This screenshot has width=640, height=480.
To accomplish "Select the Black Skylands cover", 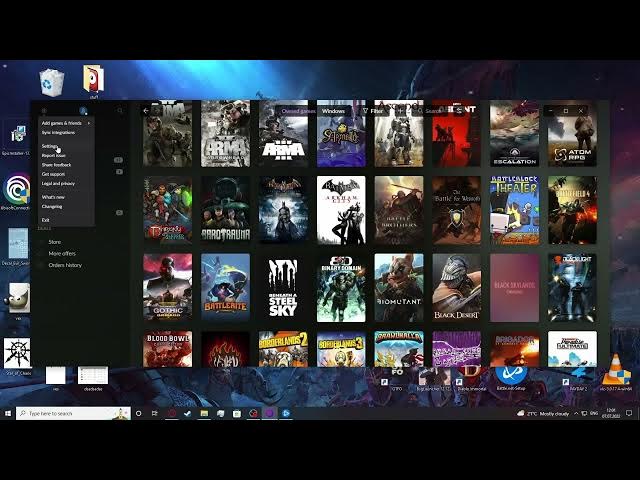I will click(514, 287).
